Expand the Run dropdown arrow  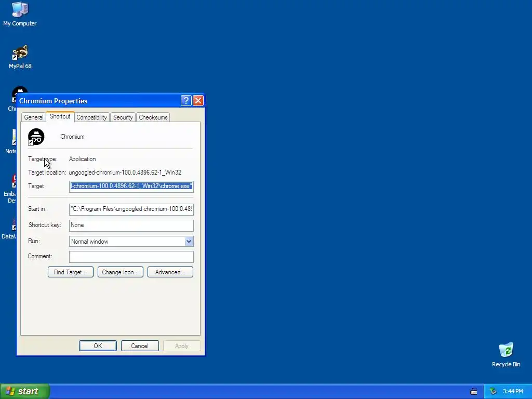[x=189, y=242]
